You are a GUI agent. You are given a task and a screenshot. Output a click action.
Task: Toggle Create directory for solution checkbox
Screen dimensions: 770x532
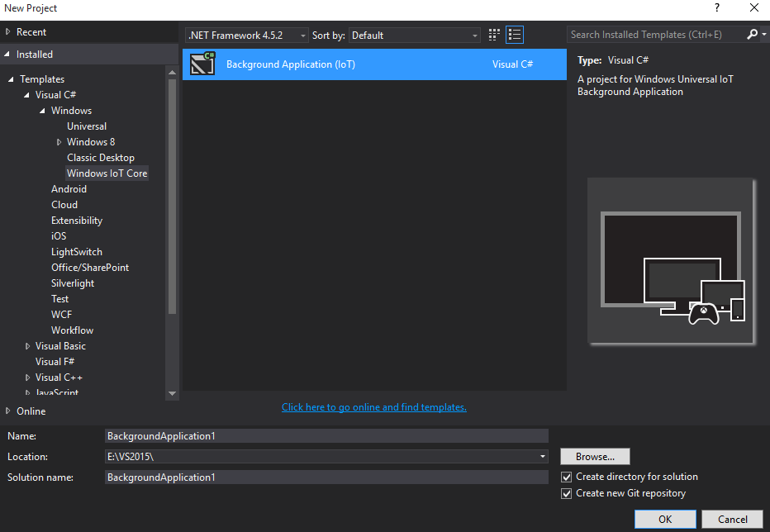(x=567, y=477)
